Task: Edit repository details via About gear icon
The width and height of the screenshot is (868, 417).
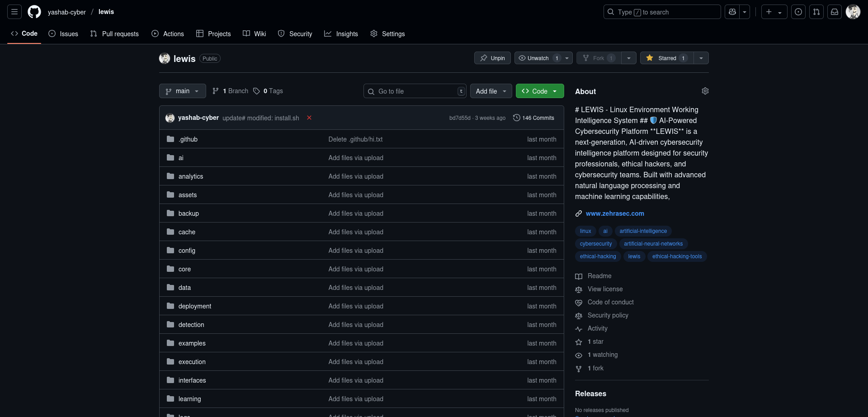Action: [x=705, y=91]
